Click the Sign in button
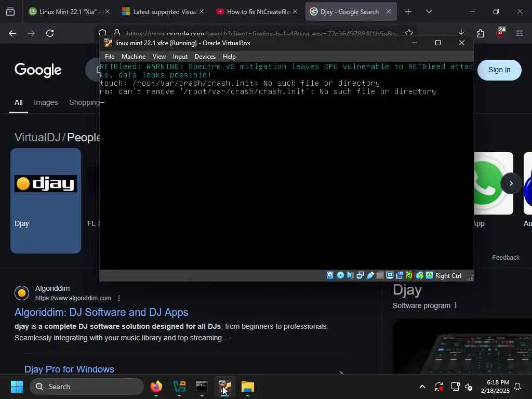The width and height of the screenshot is (532, 399). point(499,70)
